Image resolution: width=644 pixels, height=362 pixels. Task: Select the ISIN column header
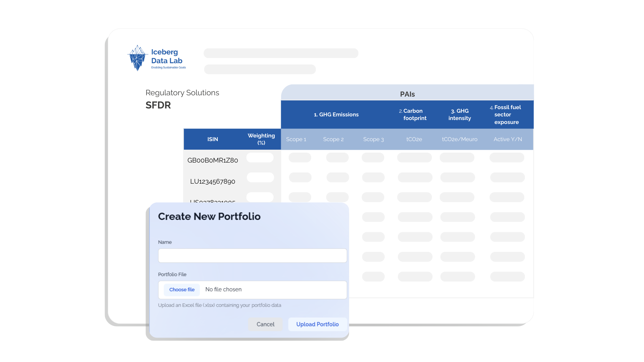[212, 139]
